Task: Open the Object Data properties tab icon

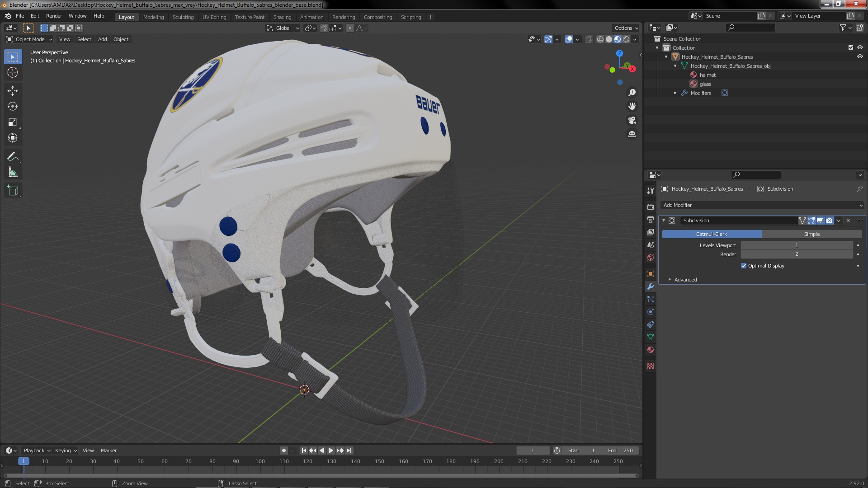Action: (651, 337)
